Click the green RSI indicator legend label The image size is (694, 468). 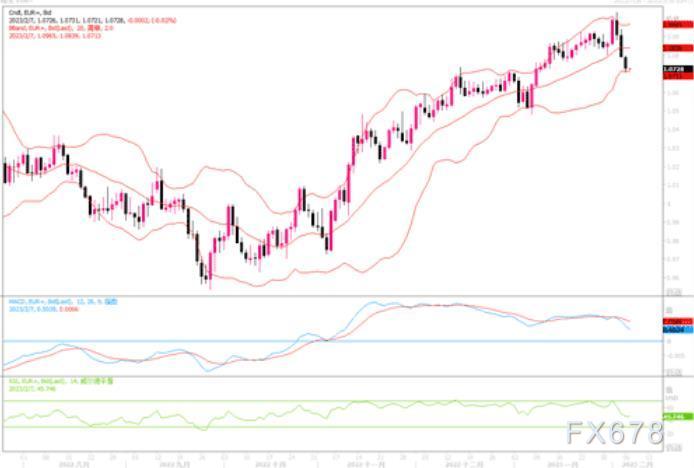pos(61,381)
